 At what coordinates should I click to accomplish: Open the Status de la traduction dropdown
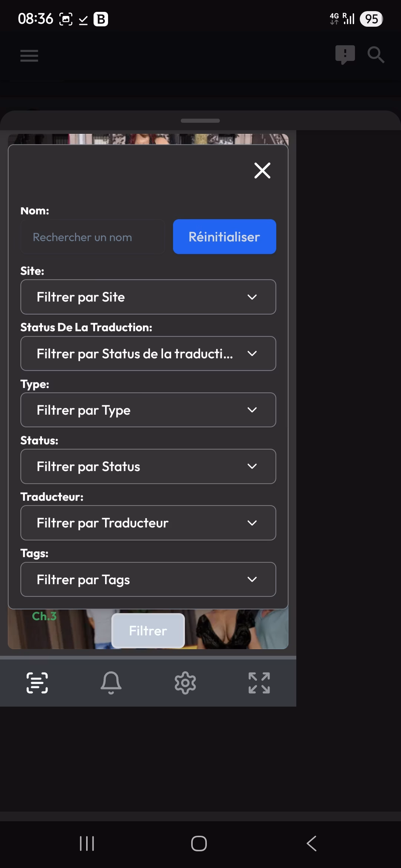click(148, 354)
